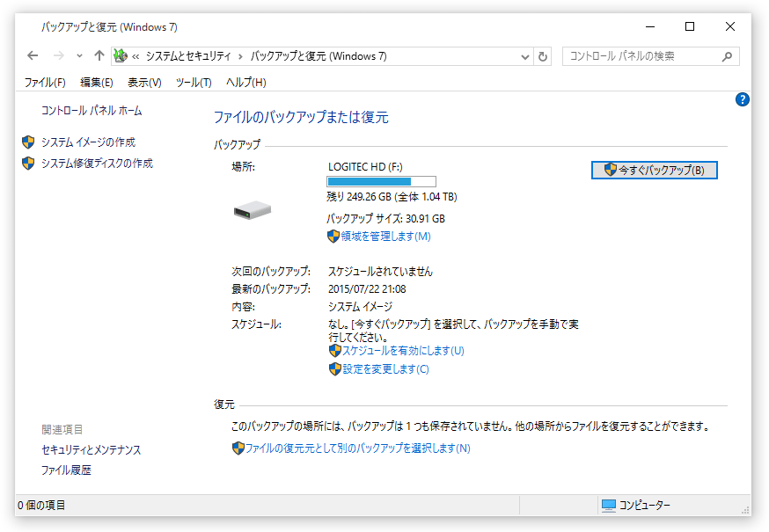Open システム イメージの作成 link

pyautogui.click(x=88, y=142)
